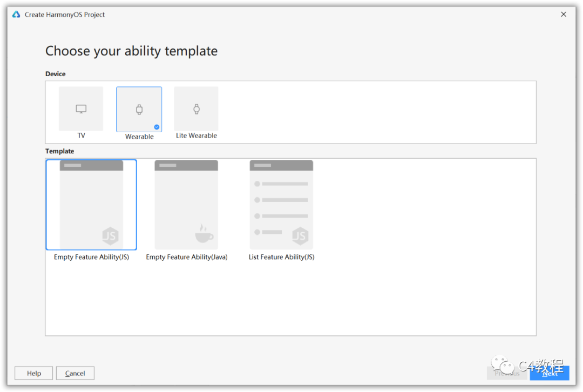
Task: Click the Help button
Action: [34, 373]
